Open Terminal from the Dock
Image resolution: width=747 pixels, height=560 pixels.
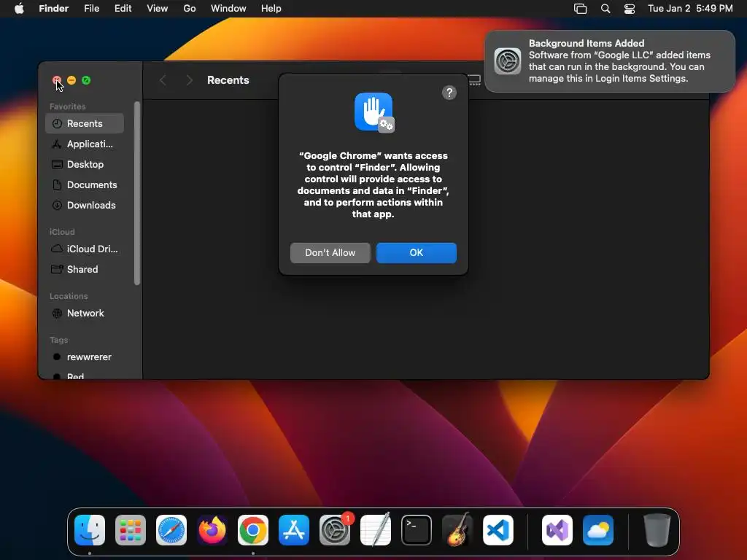point(417,530)
